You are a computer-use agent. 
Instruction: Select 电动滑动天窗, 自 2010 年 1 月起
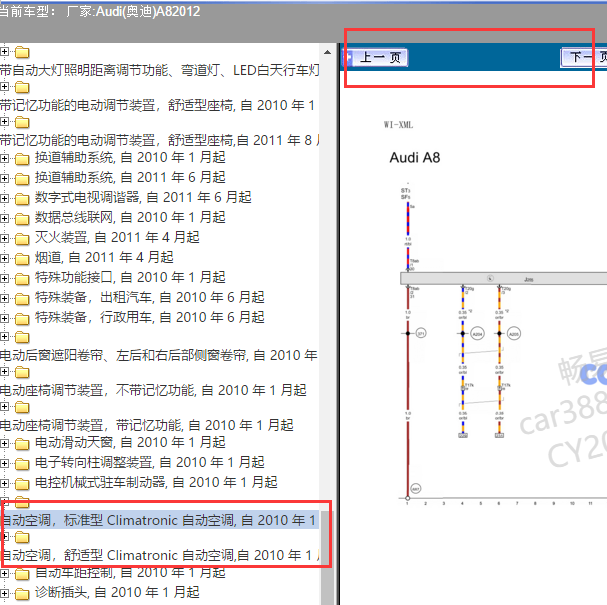point(130,442)
